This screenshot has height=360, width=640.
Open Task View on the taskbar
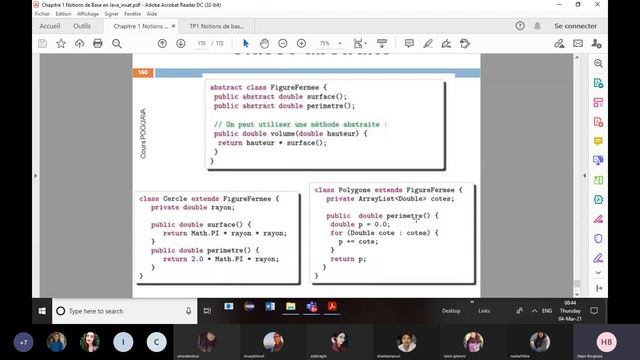point(207,311)
